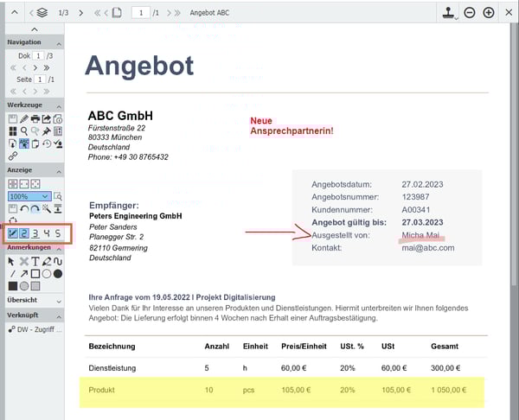Image resolution: width=519 pixels, height=420 pixels.
Task: Click the page number field in top toolbar
Action: (x=137, y=13)
